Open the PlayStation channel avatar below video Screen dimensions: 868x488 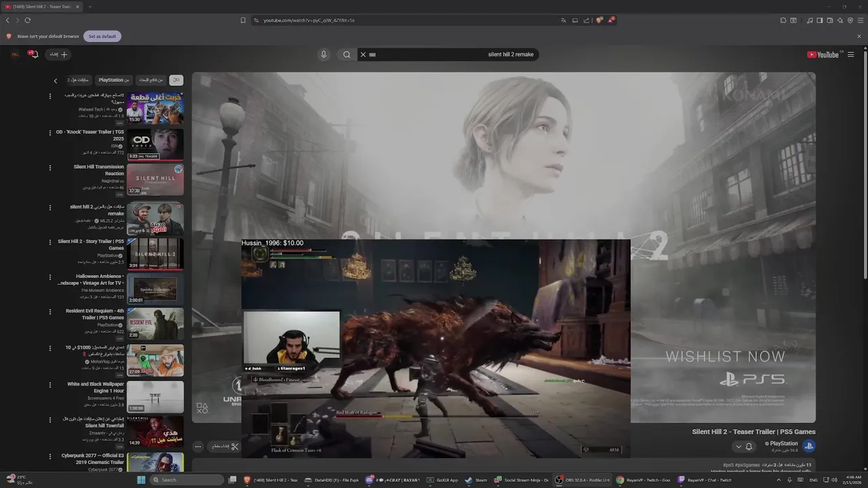tap(809, 445)
